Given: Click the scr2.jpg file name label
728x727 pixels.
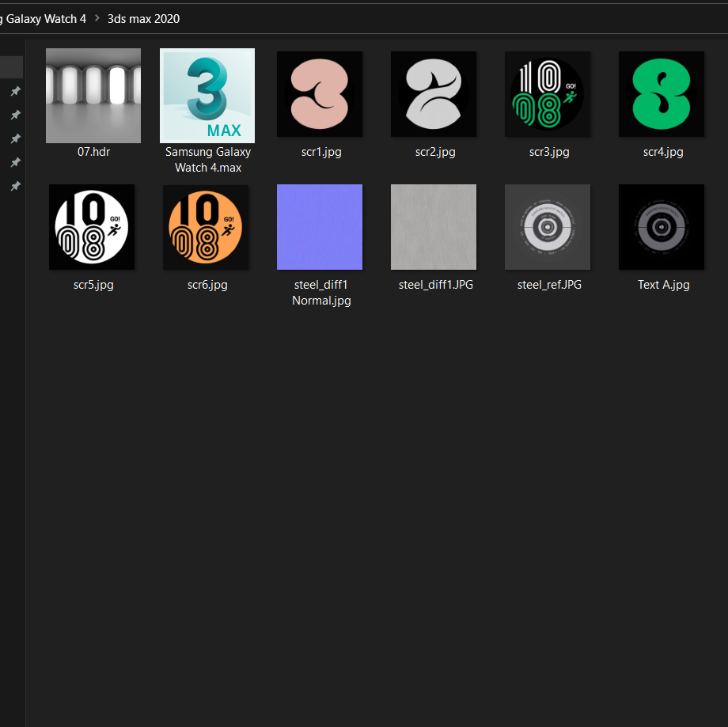Looking at the screenshot, I should tap(435, 152).
